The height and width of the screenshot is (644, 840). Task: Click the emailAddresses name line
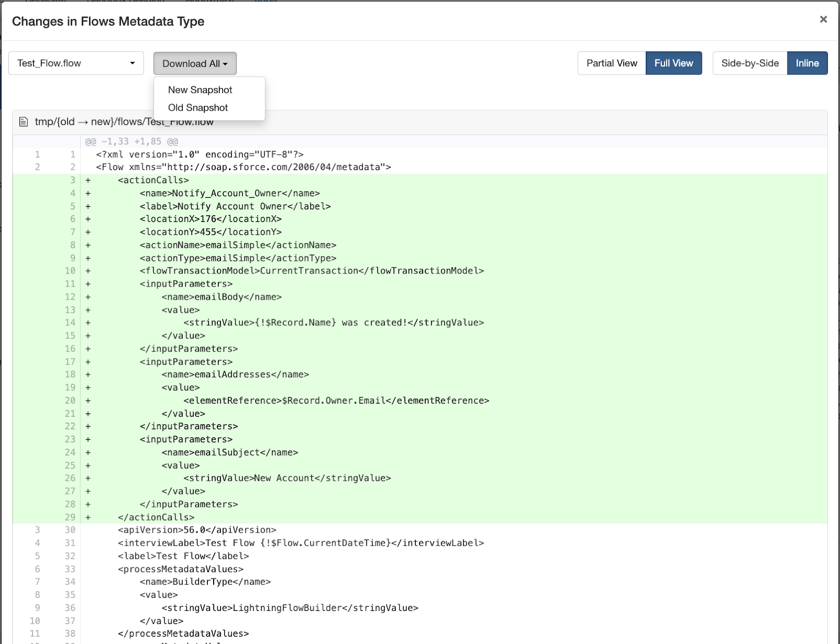click(x=235, y=374)
